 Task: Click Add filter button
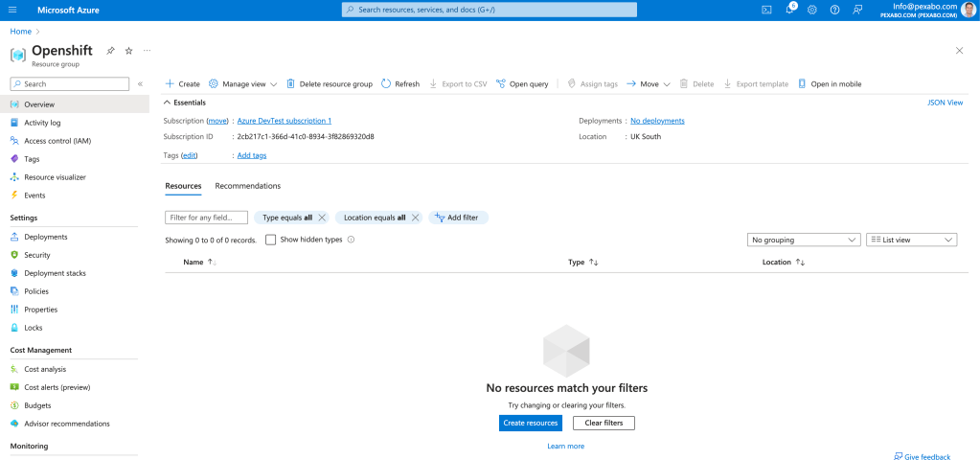pyautogui.click(x=458, y=218)
